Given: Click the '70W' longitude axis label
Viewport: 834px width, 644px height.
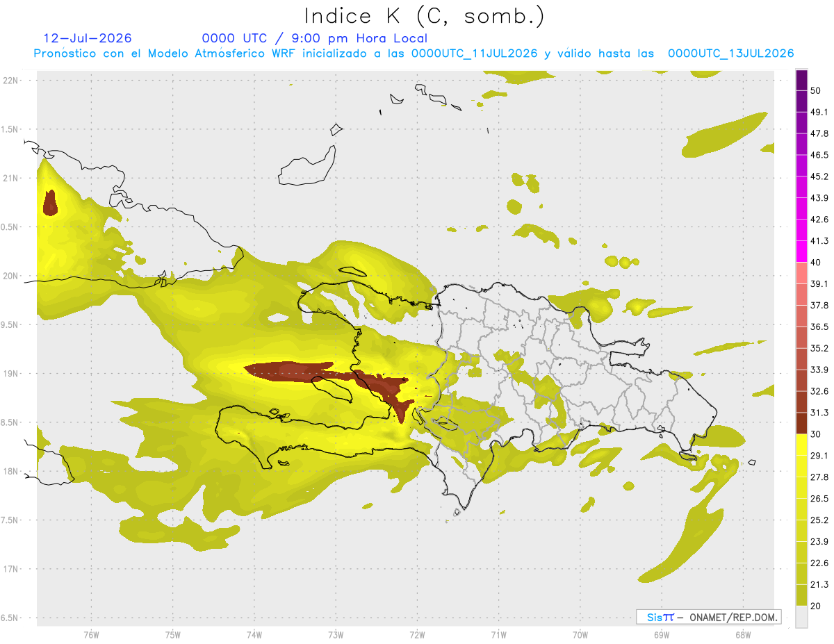Looking at the screenshot, I should (x=580, y=634).
